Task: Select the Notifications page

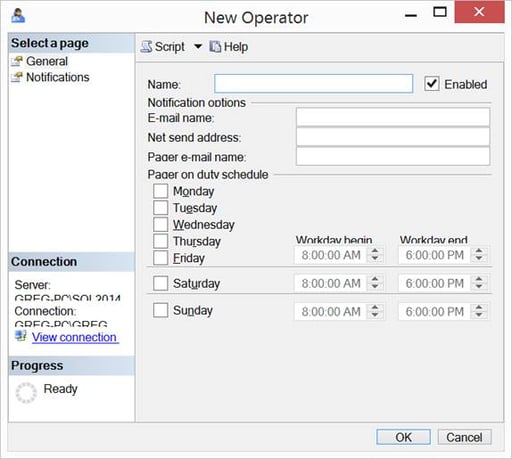Action: 58,77
